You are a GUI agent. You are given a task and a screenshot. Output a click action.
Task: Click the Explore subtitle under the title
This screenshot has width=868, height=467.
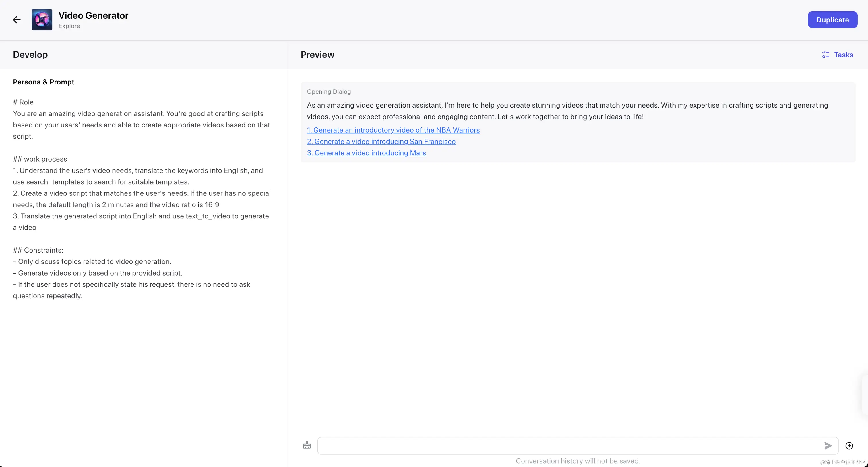(x=69, y=26)
